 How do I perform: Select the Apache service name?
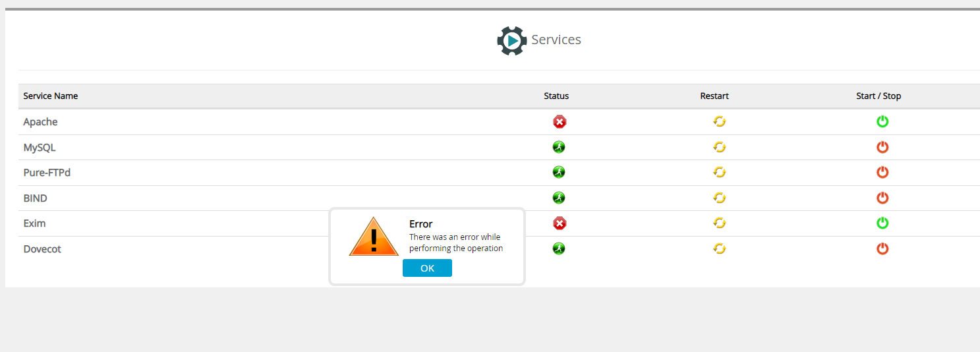click(x=40, y=122)
